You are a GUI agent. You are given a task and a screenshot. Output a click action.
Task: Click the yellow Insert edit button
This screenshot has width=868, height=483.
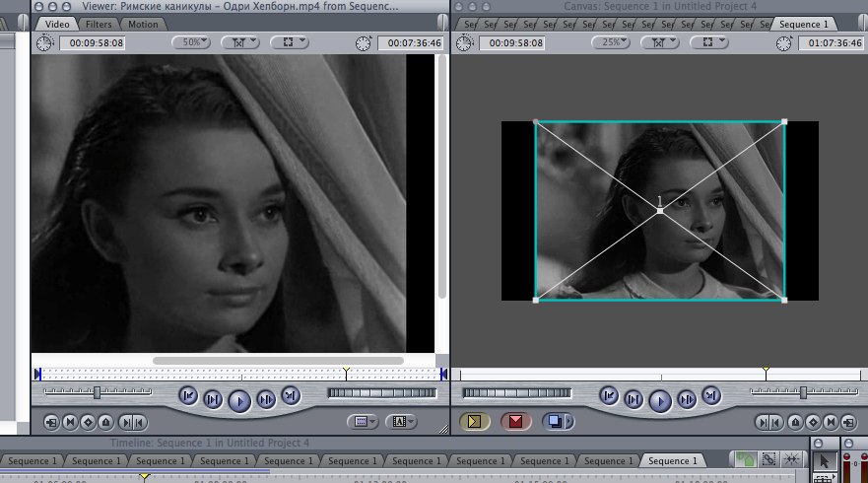[x=475, y=422]
